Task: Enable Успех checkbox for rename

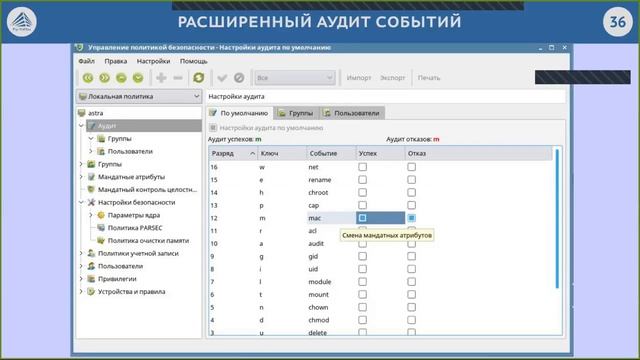Action: [362, 180]
